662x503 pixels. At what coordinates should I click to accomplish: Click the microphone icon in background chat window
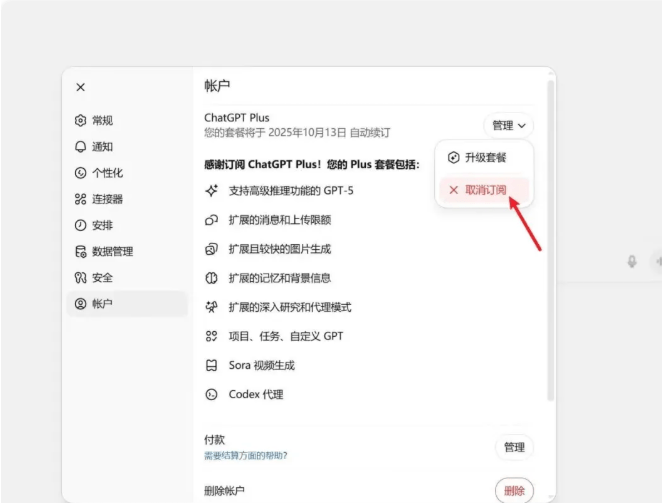click(632, 261)
